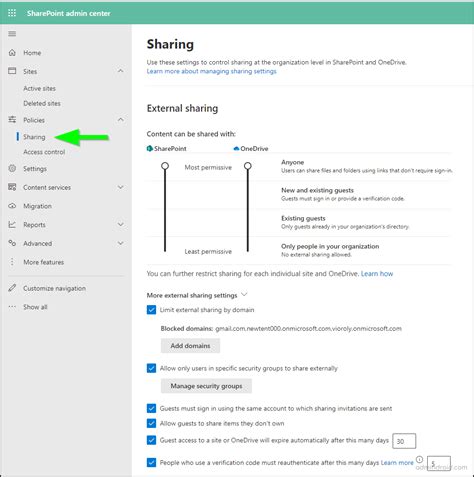This screenshot has height=477, width=474.
Task: Click the Advanced icon in sidebar
Action: (12, 243)
